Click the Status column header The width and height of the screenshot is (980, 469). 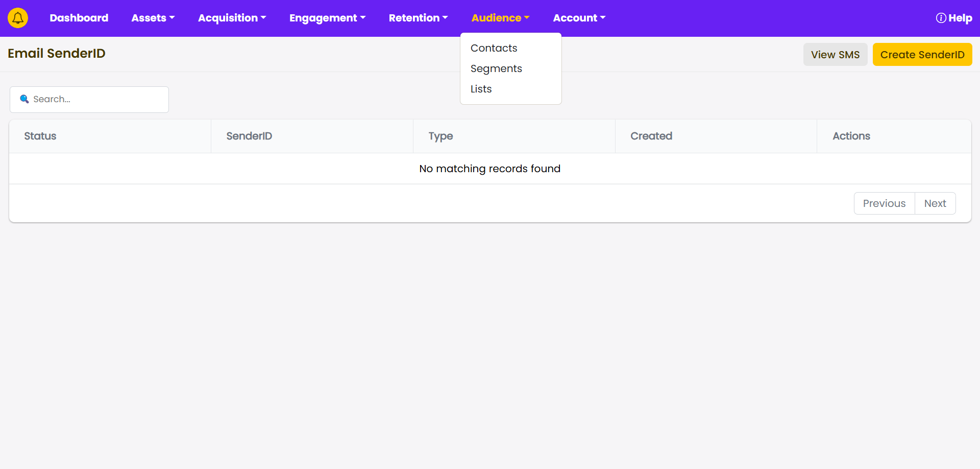(40, 136)
